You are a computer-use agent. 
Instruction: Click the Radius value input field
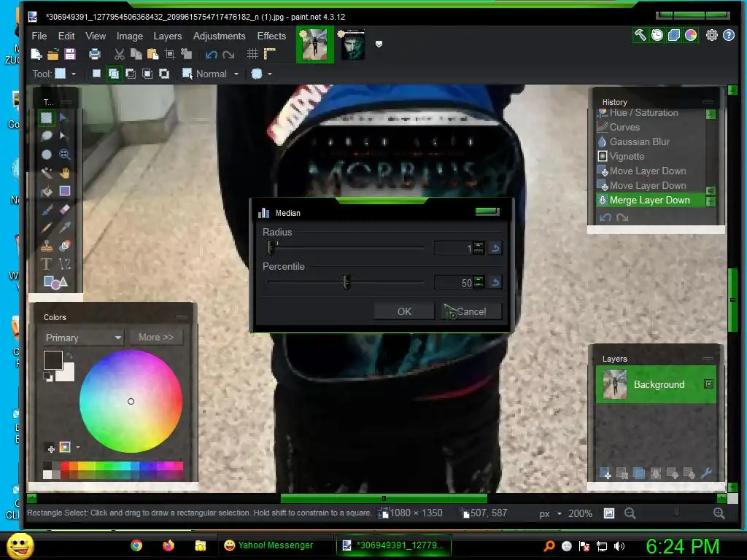click(453, 248)
